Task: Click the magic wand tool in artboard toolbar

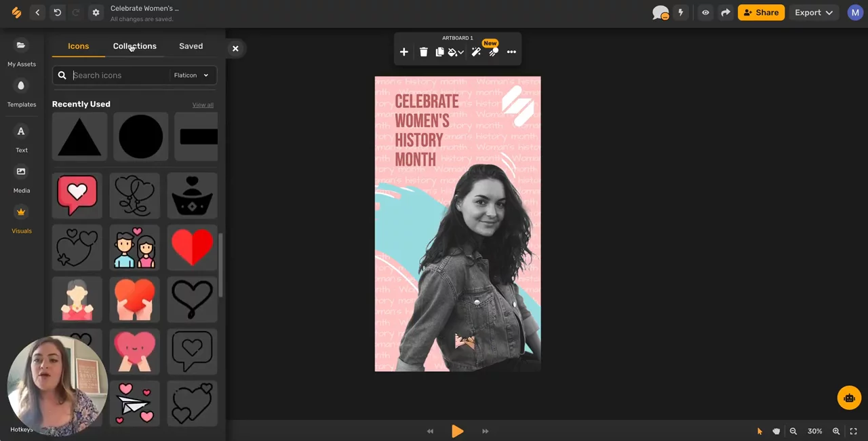Action: click(476, 52)
